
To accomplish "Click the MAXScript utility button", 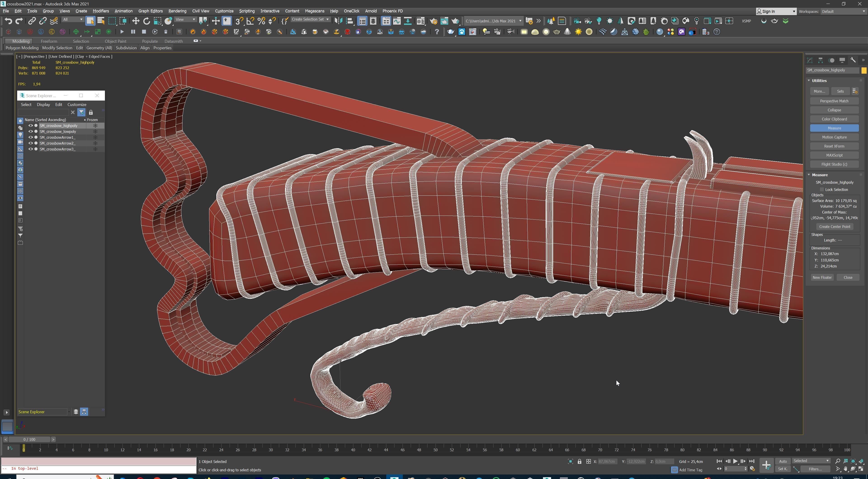I will coord(834,155).
